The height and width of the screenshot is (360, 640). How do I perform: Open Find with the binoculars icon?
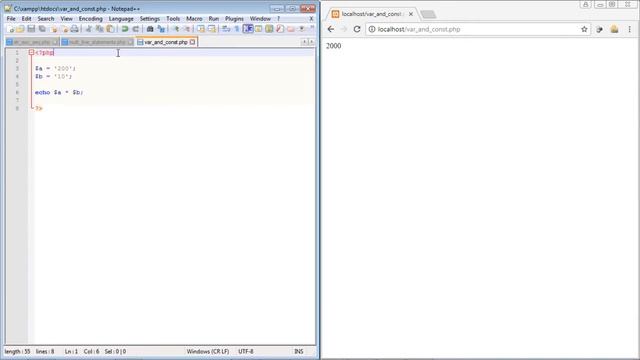(150, 29)
